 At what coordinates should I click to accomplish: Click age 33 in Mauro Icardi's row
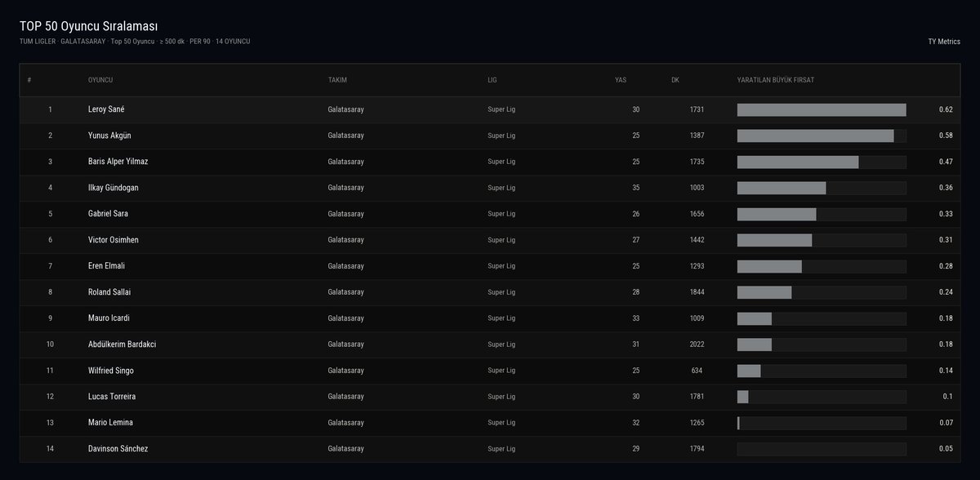tap(636, 318)
